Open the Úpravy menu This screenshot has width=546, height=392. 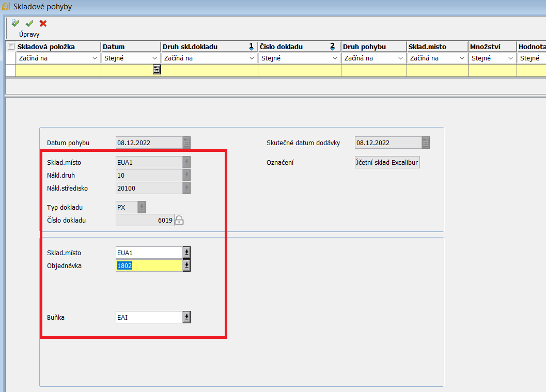tap(29, 35)
